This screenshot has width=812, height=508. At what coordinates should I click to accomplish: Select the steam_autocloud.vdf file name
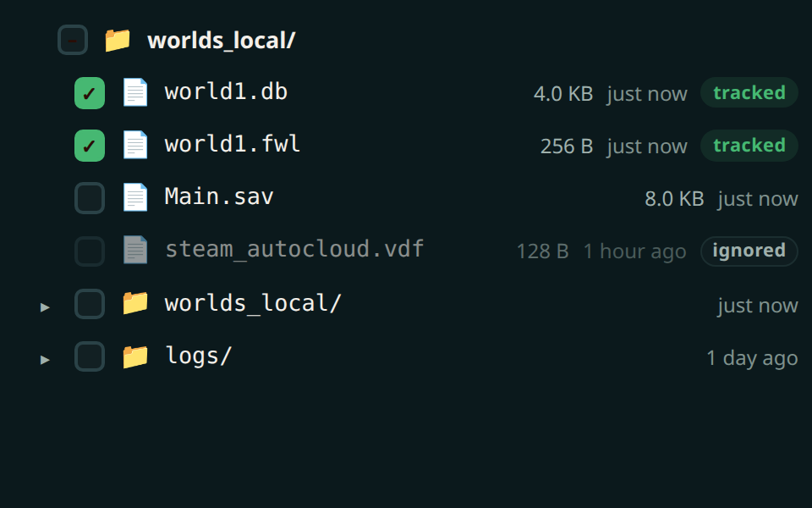coord(294,249)
